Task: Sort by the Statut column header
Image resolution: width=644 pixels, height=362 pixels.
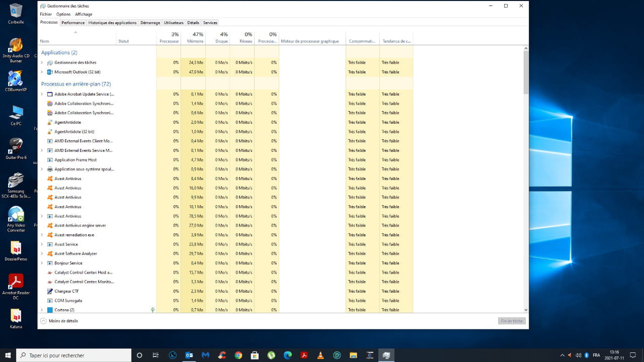Action: (x=136, y=38)
